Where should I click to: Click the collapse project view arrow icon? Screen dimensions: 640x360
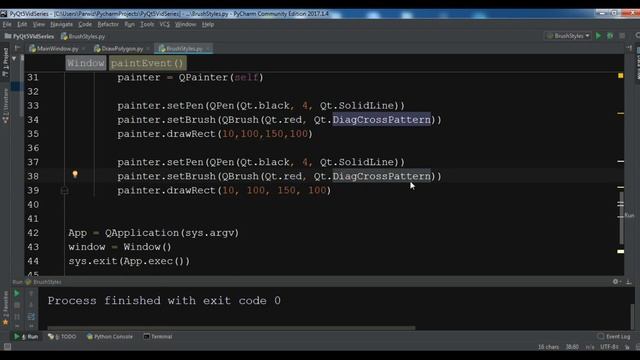(x=14, y=59)
